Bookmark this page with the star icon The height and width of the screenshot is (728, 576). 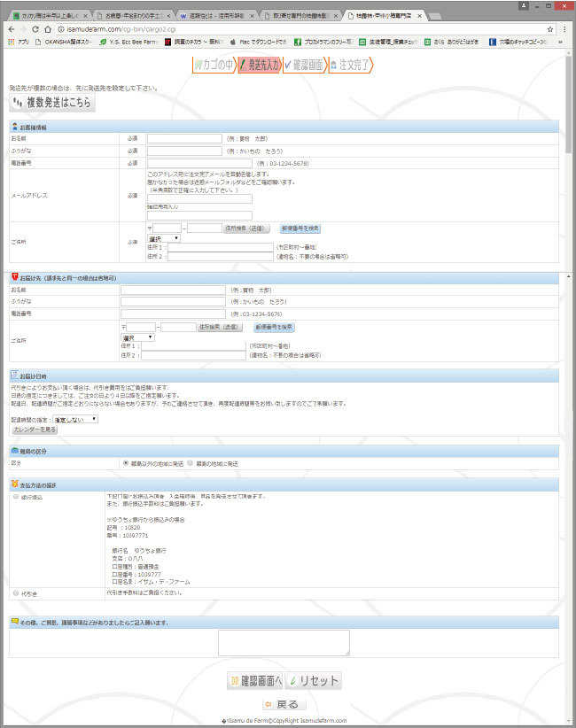click(549, 29)
